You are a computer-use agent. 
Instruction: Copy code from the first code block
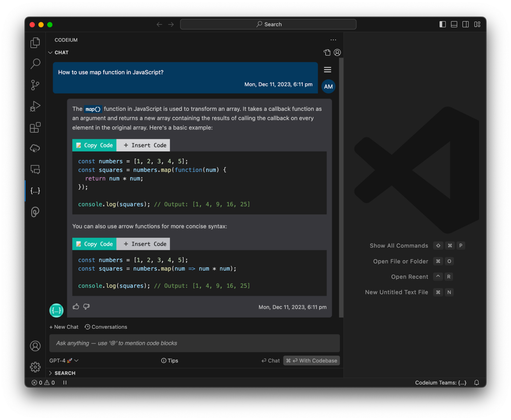(94, 145)
